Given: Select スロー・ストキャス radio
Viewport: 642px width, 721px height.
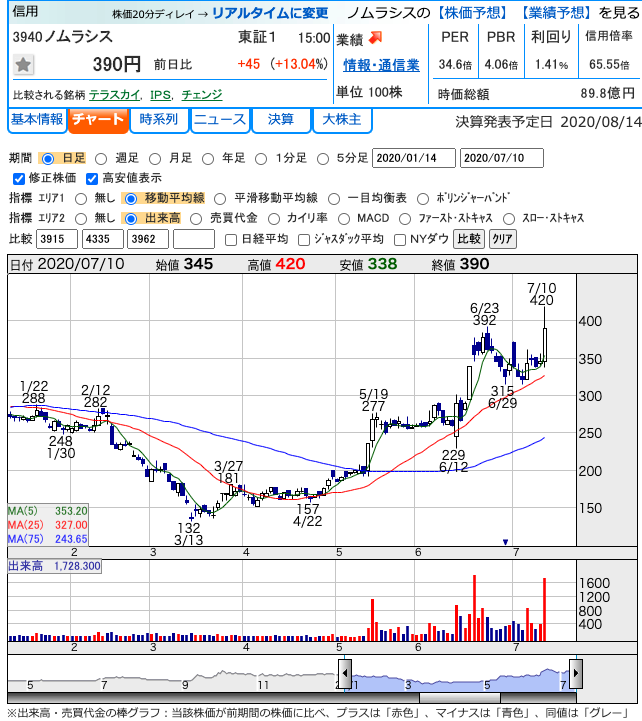Looking at the screenshot, I should (509, 219).
